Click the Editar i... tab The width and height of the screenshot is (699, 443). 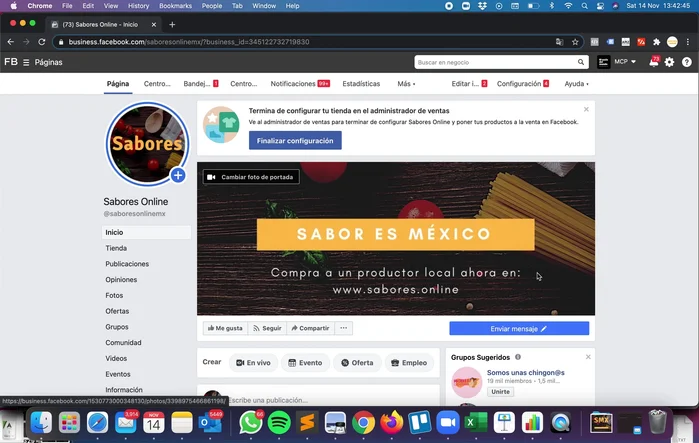click(469, 84)
